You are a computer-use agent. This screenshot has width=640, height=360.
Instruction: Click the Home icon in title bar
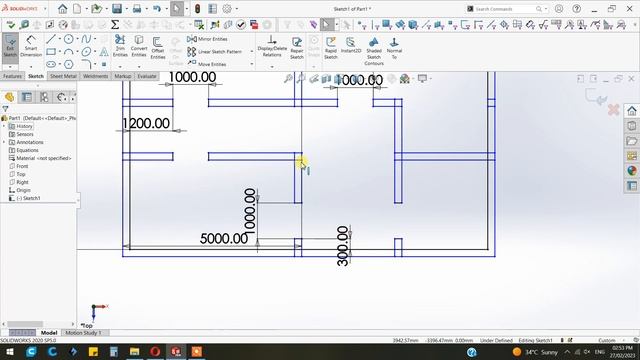(x=62, y=9)
